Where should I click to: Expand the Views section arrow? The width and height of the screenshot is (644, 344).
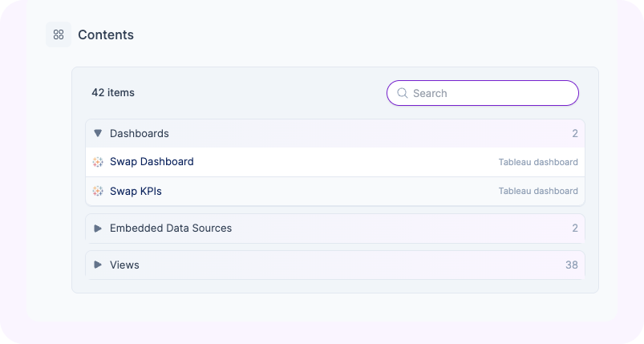point(98,265)
